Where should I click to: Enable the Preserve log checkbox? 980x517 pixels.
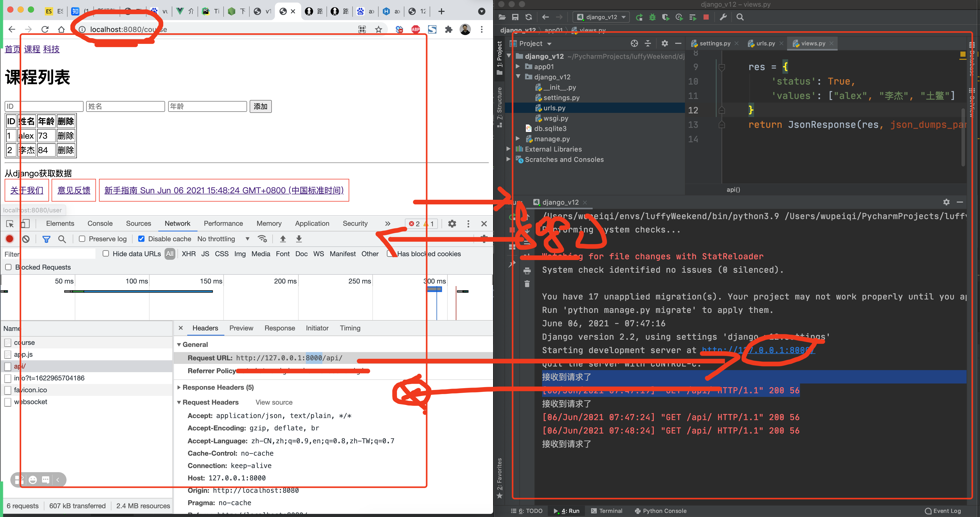(x=82, y=239)
